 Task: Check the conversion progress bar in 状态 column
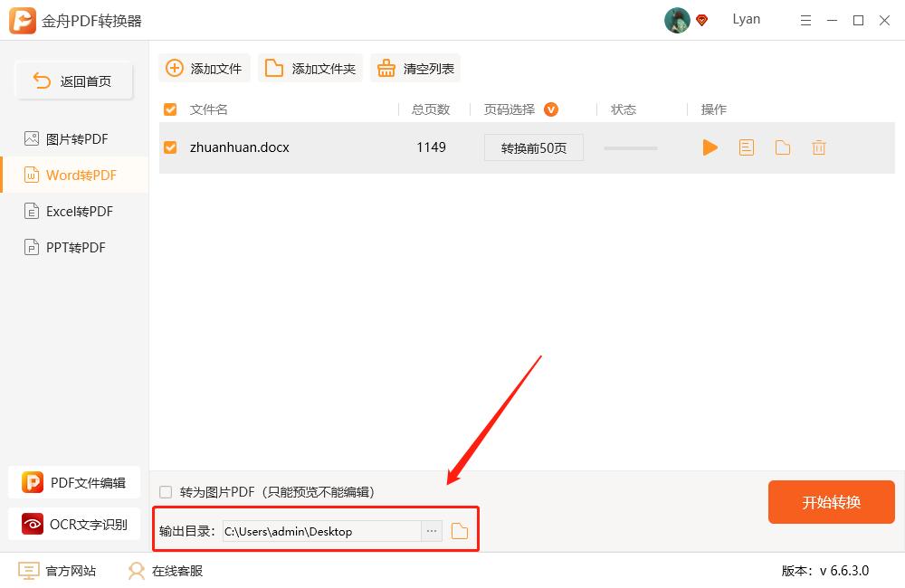(630, 147)
